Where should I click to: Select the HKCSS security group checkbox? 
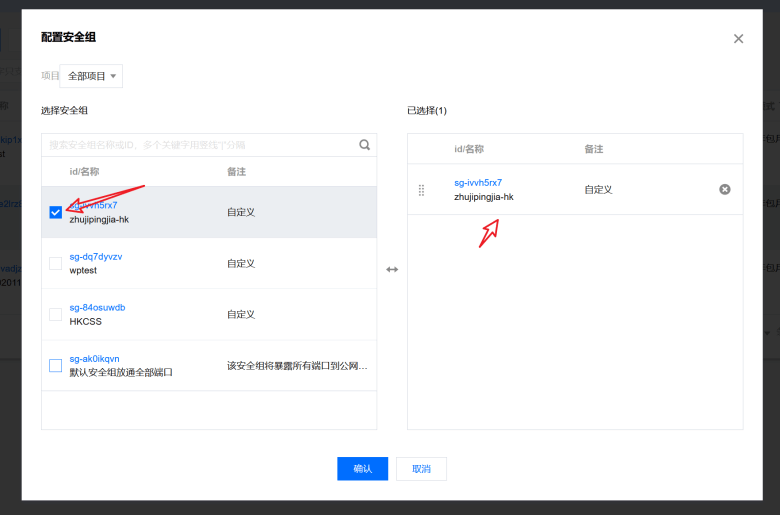point(56,314)
